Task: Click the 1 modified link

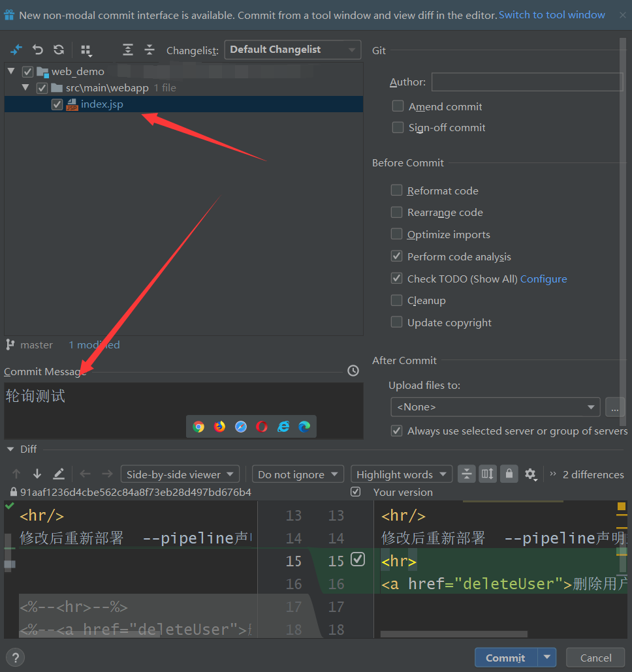Action: (x=94, y=344)
